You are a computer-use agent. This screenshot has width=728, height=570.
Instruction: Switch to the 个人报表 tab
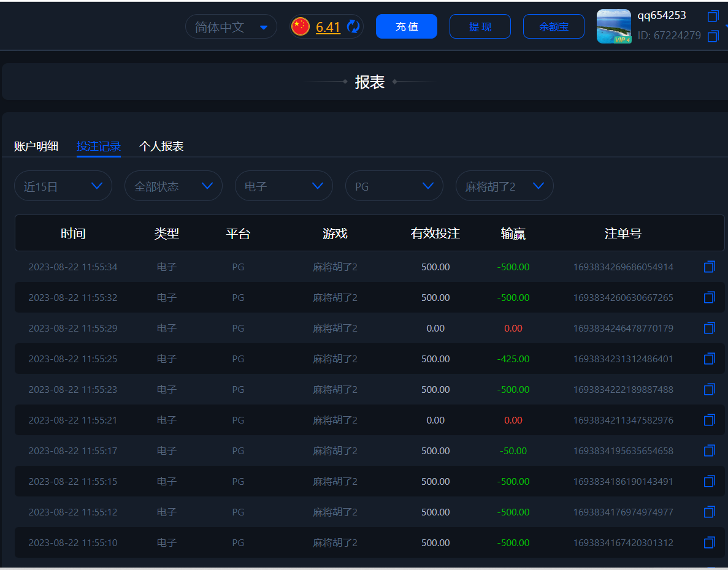pyautogui.click(x=161, y=146)
